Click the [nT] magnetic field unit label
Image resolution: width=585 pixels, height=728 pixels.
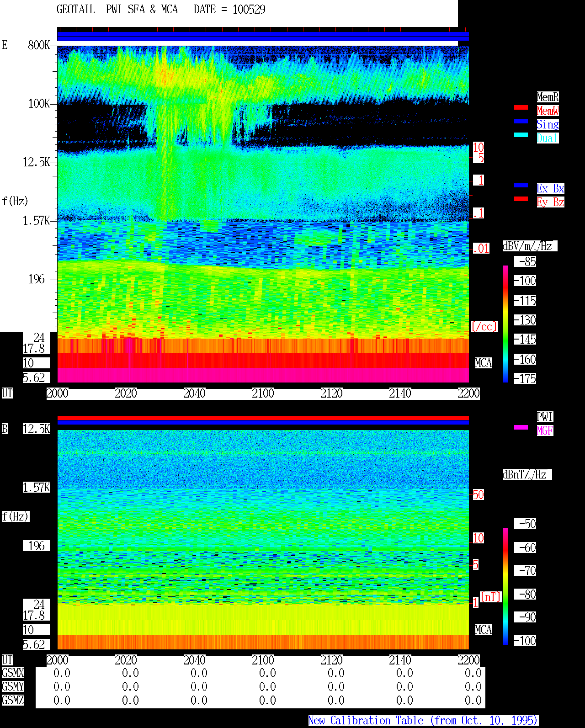click(x=491, y=597)
